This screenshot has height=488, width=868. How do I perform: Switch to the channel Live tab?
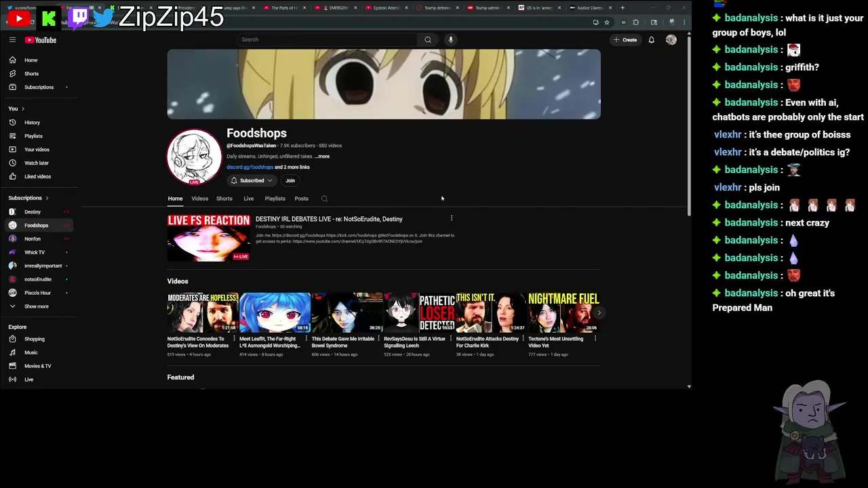click(249, 199)
